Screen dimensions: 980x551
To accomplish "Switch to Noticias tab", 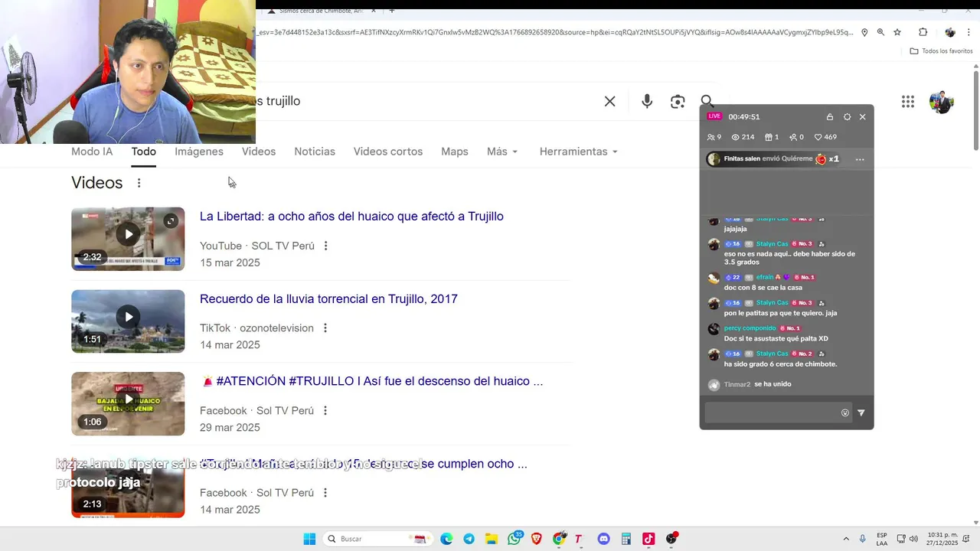I will click(x=315, y=152).
